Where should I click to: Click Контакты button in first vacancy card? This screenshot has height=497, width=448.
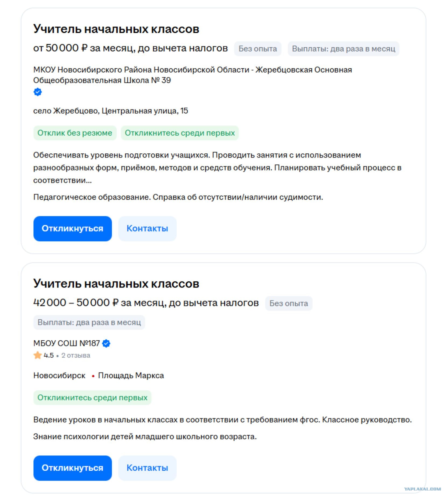pos(147,228)
